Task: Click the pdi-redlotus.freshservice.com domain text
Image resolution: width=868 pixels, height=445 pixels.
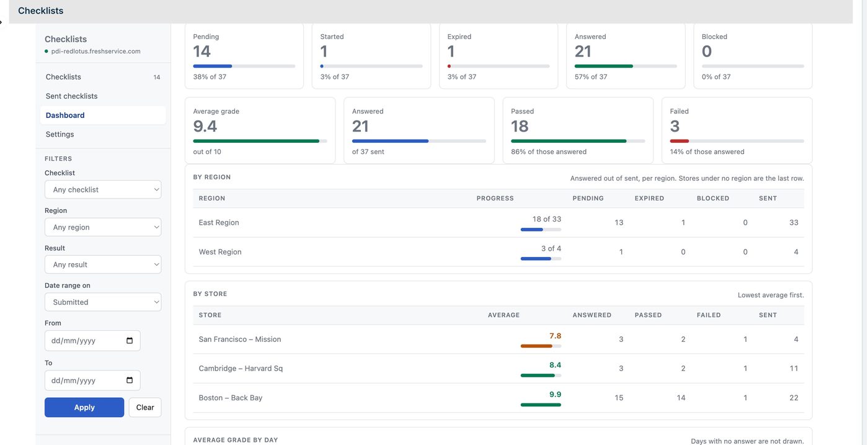Action: click(x=95, y=52)
